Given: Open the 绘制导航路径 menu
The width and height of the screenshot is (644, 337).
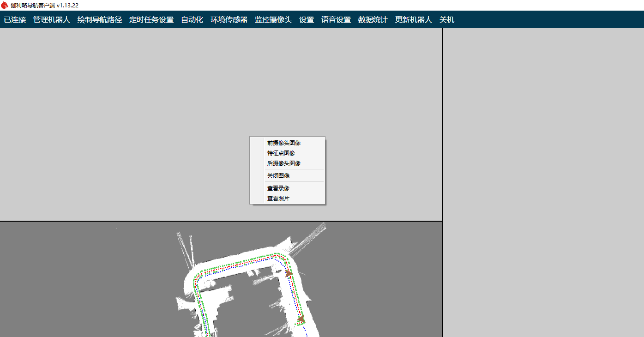Looking at the screenshot, I should pyautogui.click(x=100, y=20).
